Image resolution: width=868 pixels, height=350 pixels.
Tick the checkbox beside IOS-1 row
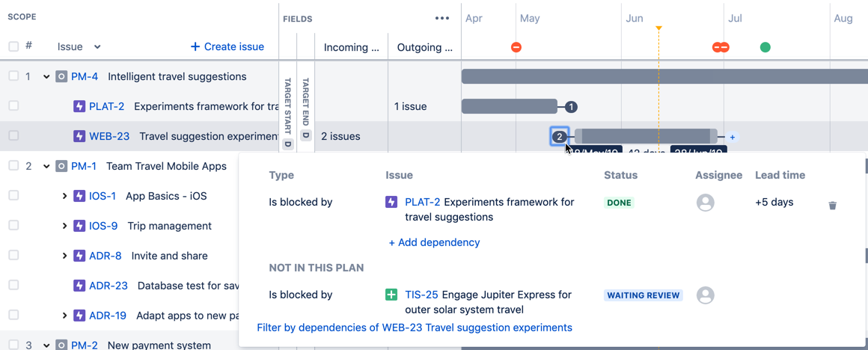[x=13, y=196]
